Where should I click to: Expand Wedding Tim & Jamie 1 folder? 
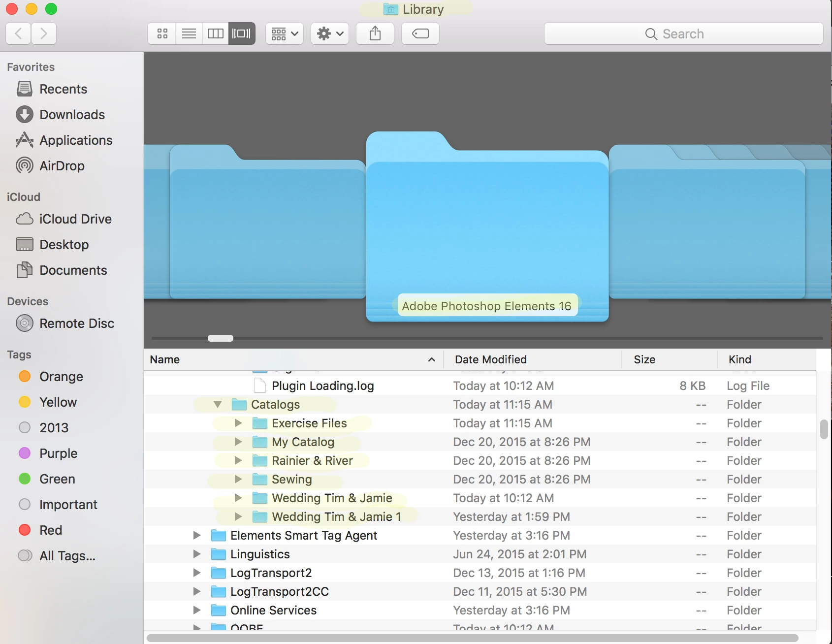pyautogui.click(x=238, y=516)
